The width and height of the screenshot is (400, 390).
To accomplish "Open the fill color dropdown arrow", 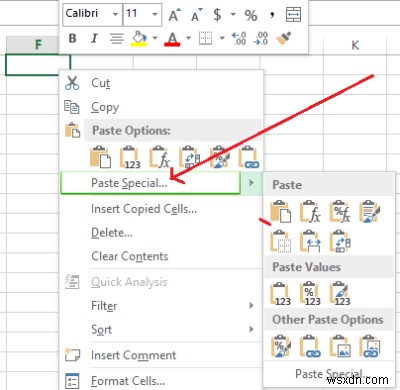I will point(155,38).
